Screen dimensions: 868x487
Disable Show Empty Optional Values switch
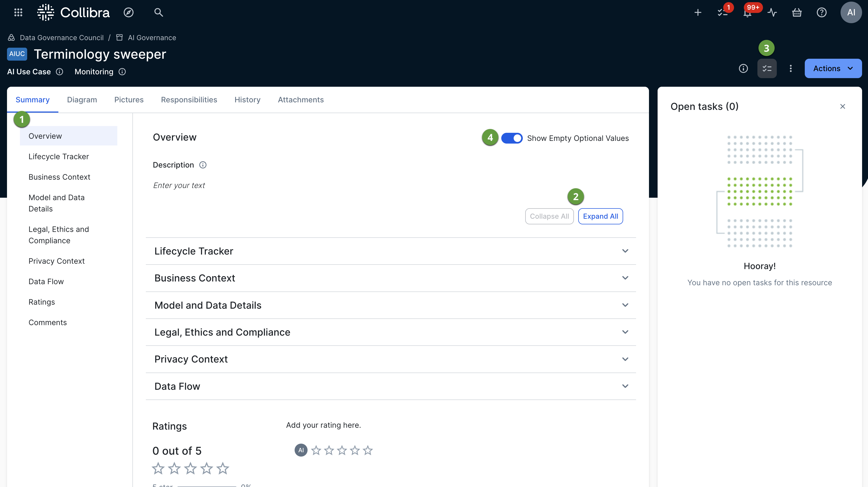(x=511, y=138)
